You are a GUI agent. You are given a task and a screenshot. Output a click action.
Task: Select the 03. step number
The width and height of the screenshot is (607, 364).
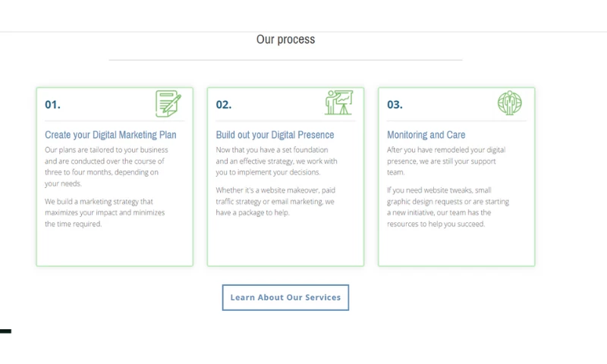coord(395,105)
